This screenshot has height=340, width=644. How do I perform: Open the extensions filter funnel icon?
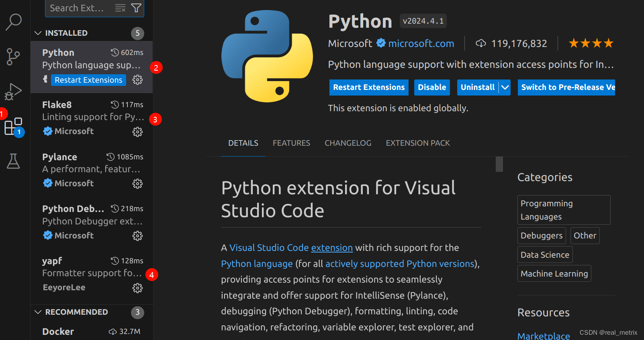[136, 8]
